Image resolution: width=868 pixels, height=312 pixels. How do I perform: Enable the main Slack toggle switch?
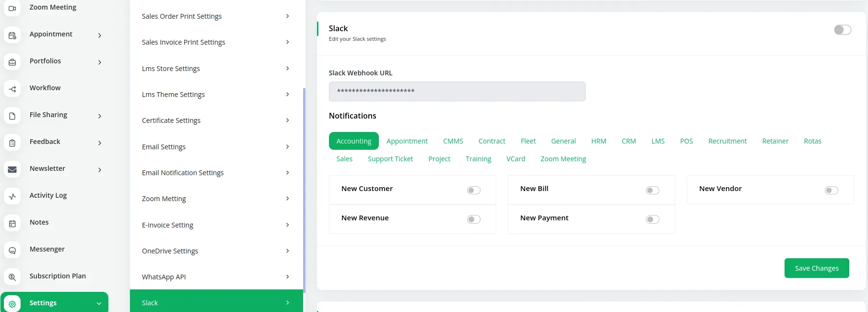point(842,30)
